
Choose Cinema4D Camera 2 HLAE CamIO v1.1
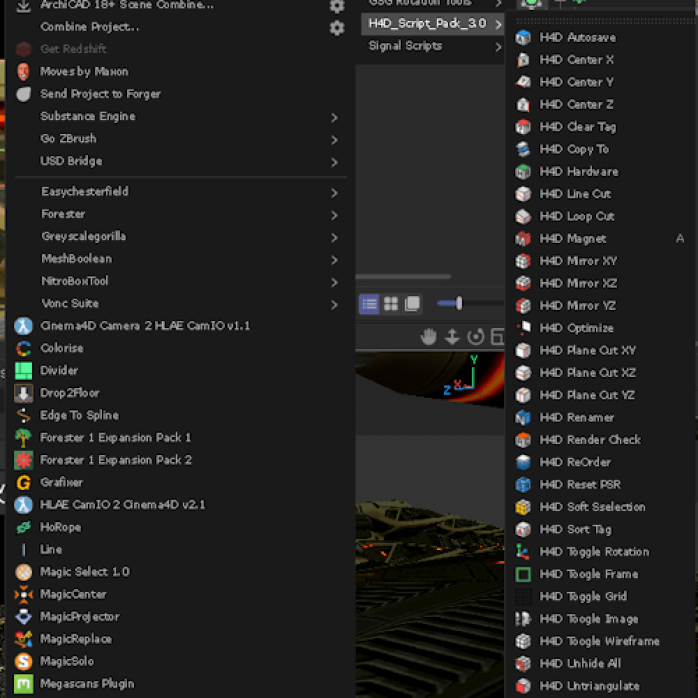(x=180, y=326)
